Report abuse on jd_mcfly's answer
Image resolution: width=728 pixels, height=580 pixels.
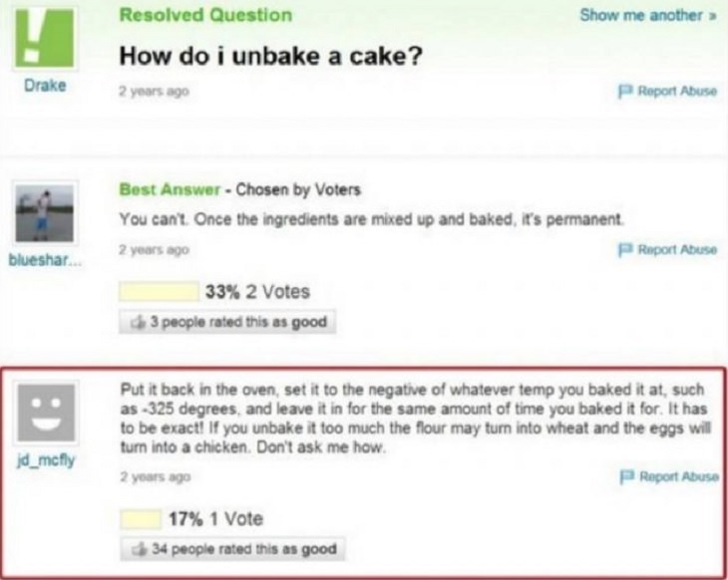(669, 476)
